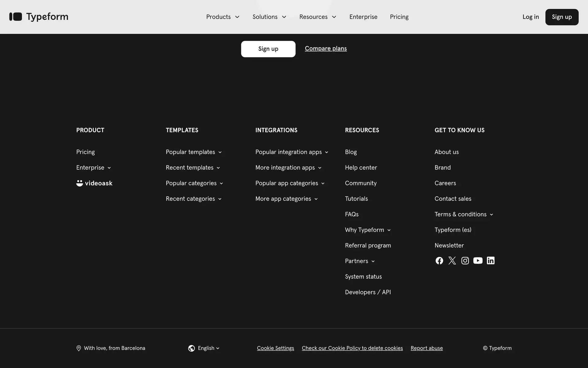588x368 pixels.
Task: Expand the Why Typeform section
Action: [367, 230]
